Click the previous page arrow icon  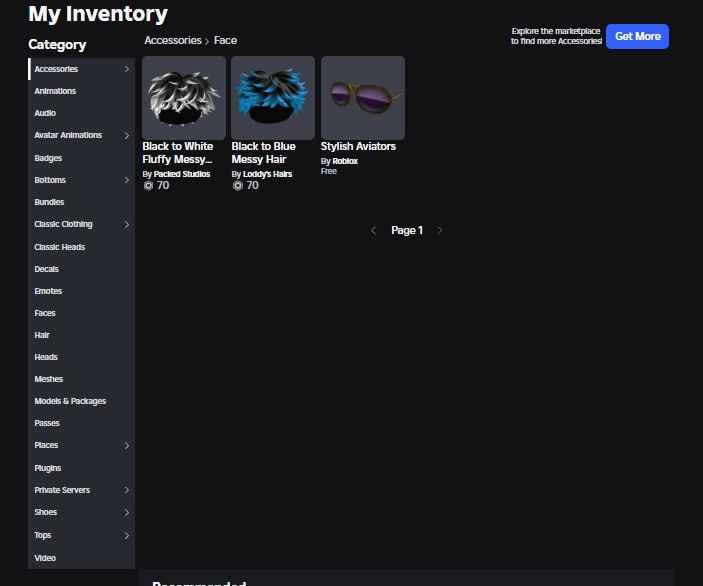(x=374, y=230)
